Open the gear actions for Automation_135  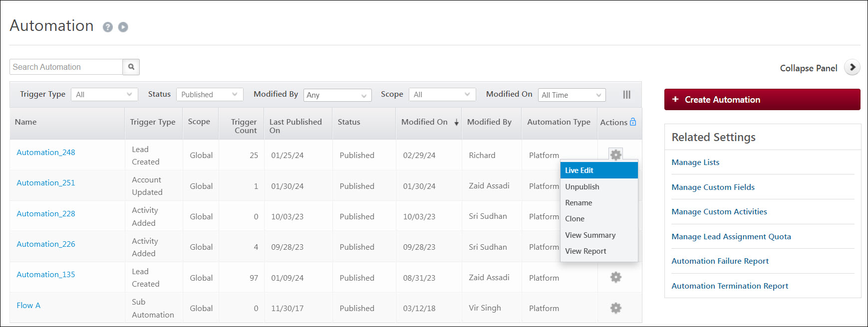pos(616,277)
